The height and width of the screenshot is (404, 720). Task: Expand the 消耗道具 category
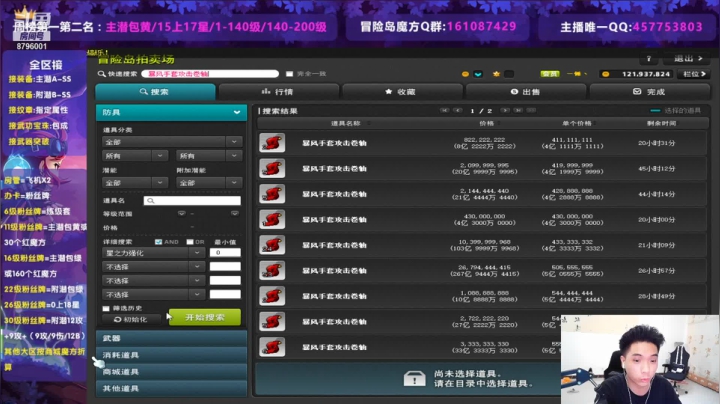(x=171, y=355)
